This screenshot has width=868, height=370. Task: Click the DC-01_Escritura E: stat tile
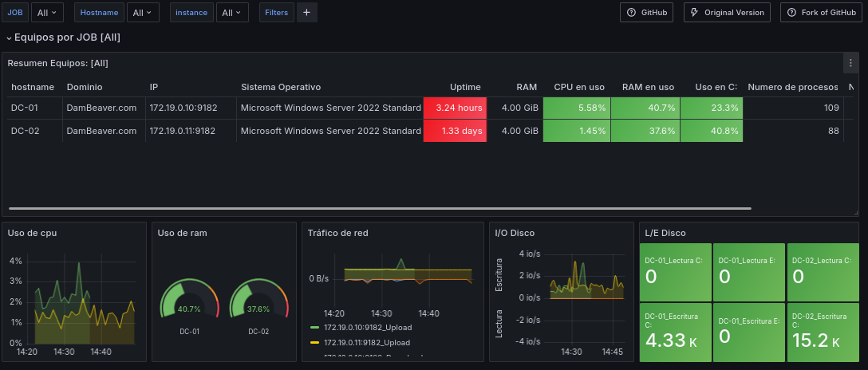[x=748, y=332]
